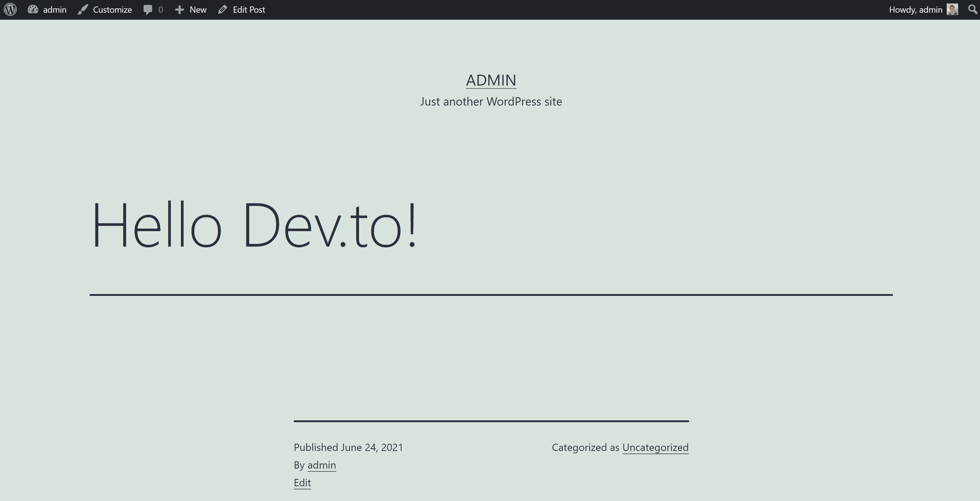This screenshot has height=501, width=980.
Task: Click the admin user avatar
Action: tap(952, 10)
